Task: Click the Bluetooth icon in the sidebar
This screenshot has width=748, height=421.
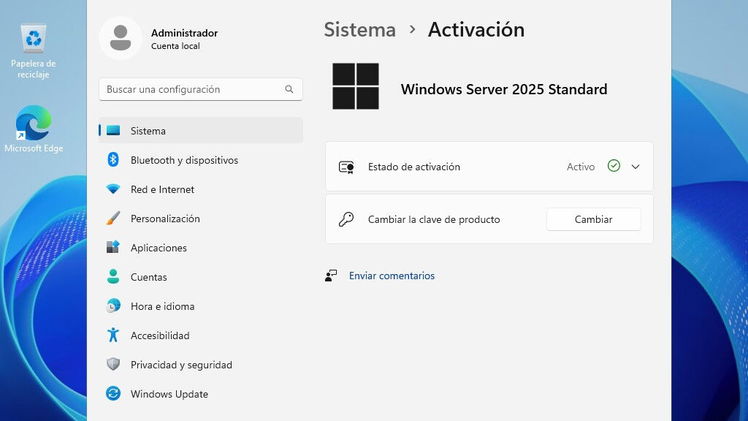Action: 113,160
